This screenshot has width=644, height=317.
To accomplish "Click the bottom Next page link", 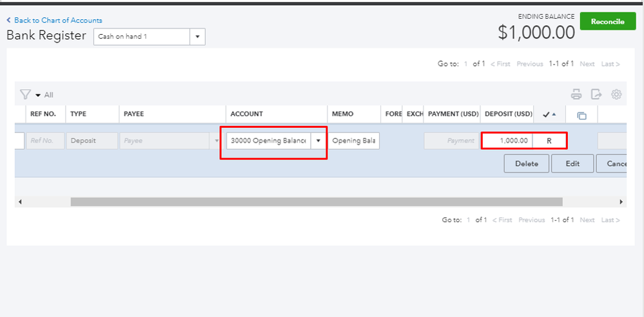I will point(587,220).
